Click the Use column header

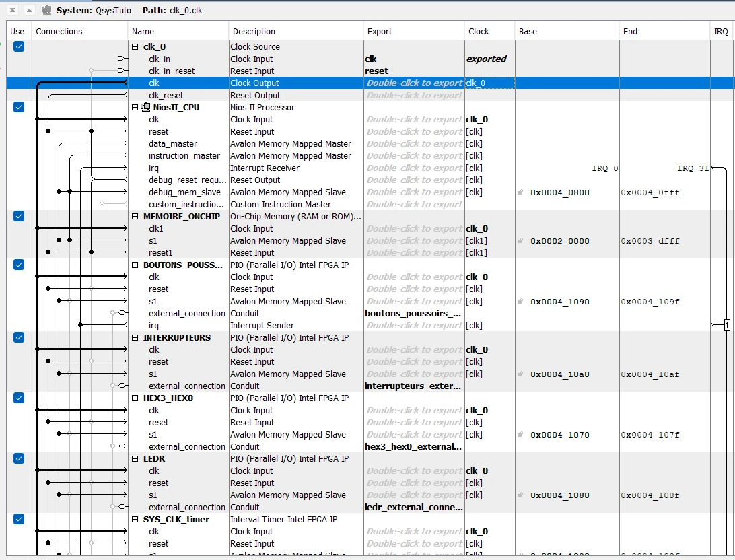click(19, 32)
